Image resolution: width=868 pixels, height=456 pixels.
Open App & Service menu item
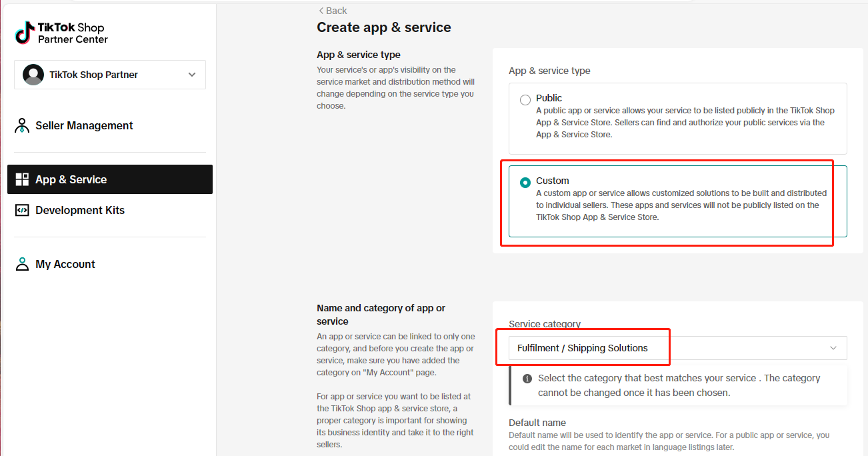click(x=110, y=179)
